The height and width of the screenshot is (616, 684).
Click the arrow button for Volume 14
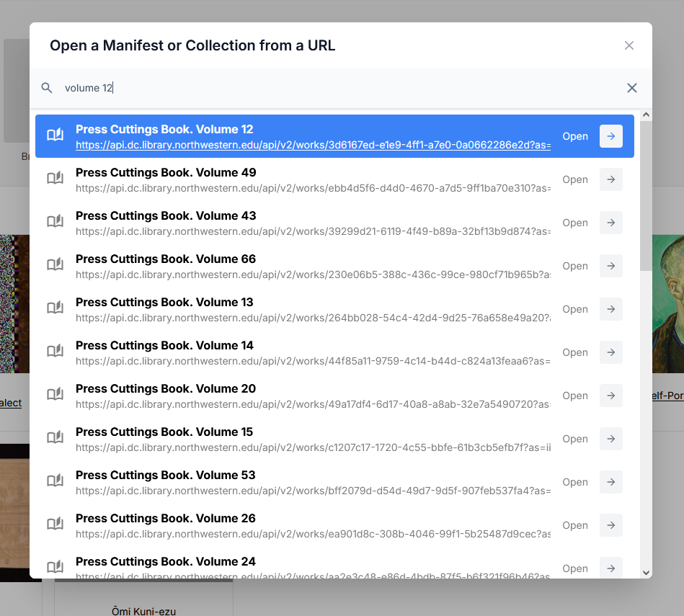point(610,352)
